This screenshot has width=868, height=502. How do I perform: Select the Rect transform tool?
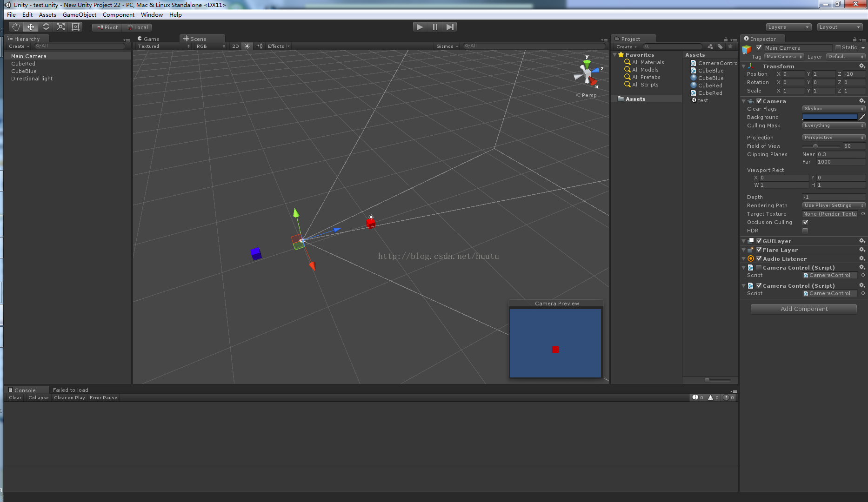coord(75,27)
